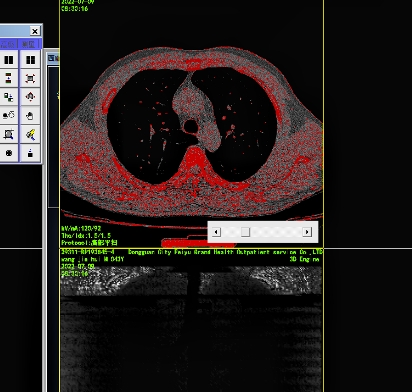The width and height of the screenshot is (412, 392).
Task: Click the Dongguan City hospital name text
Action: tap(225, 252)
